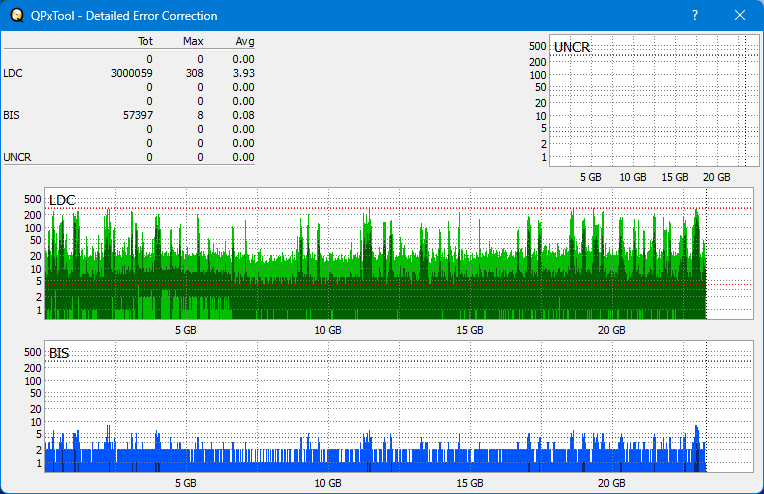Image resolution: width=764 pixels, height=494 pixels.
Task: Select the BIS total value 57397
Action: click(x=138, y=115)
